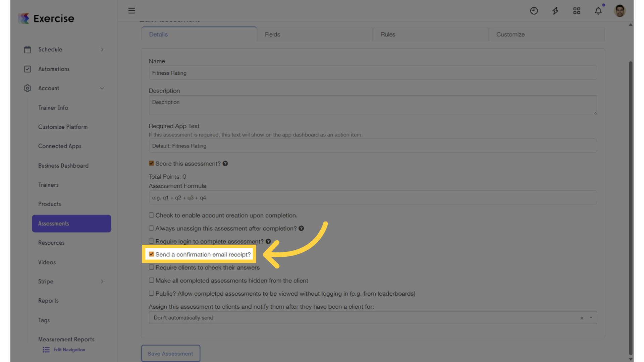Open the apps grid icon

tap(577, 11)
